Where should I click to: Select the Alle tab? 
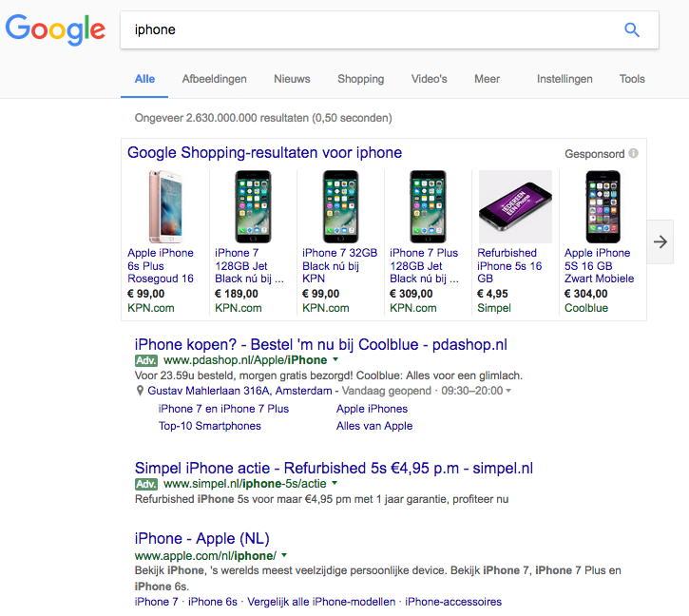click(x=144, y=79)
